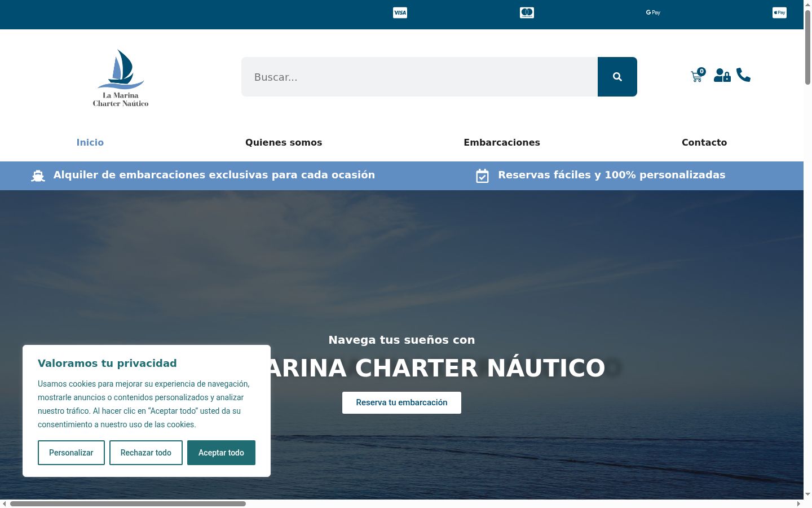Submit search with magnifier button

(x=617, y=77)
